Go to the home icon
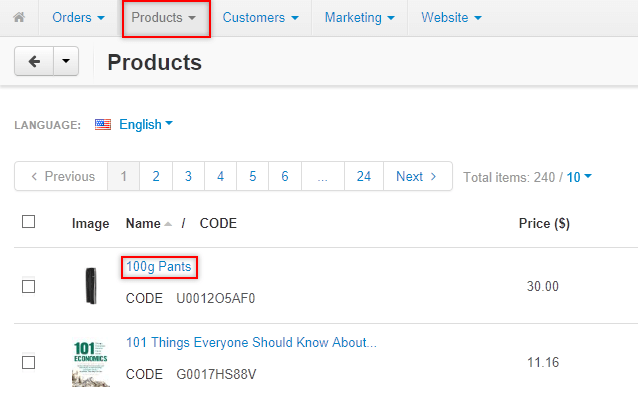Screen dimensions: 638x399 pos(19,17)
